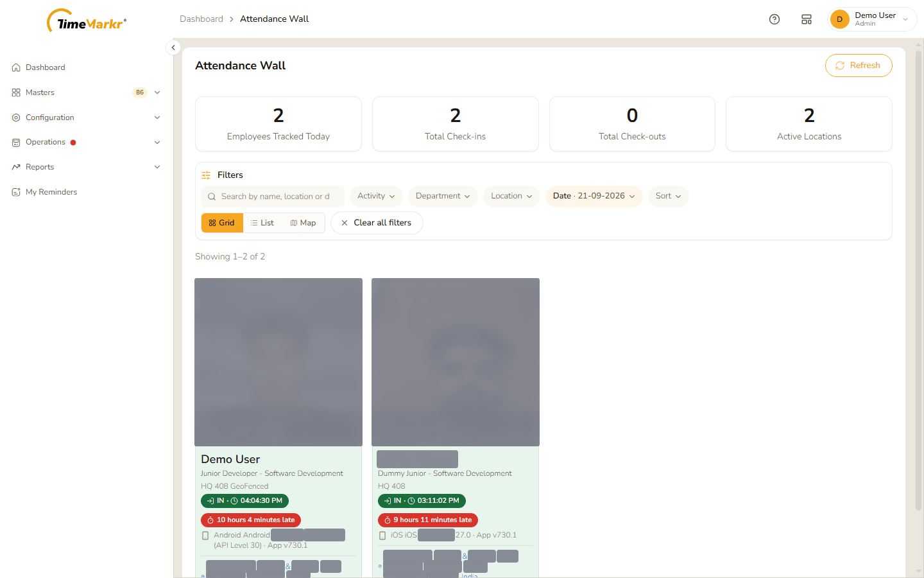Viewport: 924px width, 578px height.
Task: Expand the Reports menu chevron
Action: point(157,167)
